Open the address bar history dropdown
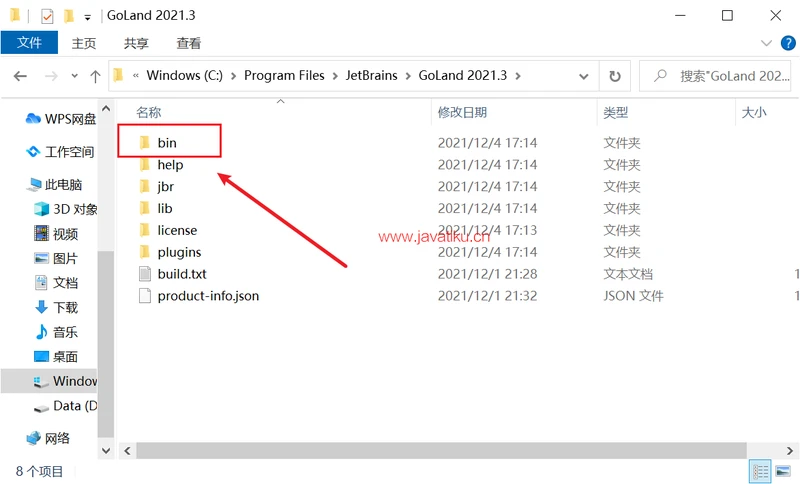 (x=585, y=76)
